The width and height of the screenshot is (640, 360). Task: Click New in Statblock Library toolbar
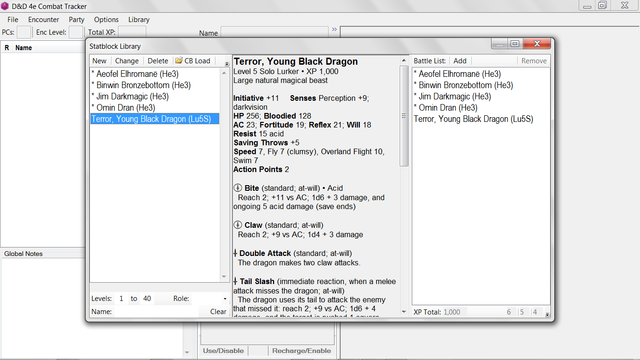coord(99,61)
